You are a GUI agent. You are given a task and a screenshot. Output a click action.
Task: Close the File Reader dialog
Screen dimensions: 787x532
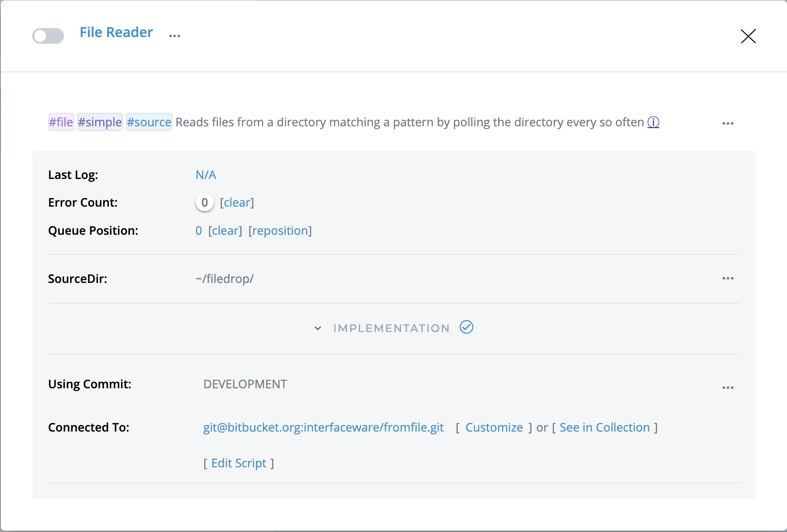748,36
